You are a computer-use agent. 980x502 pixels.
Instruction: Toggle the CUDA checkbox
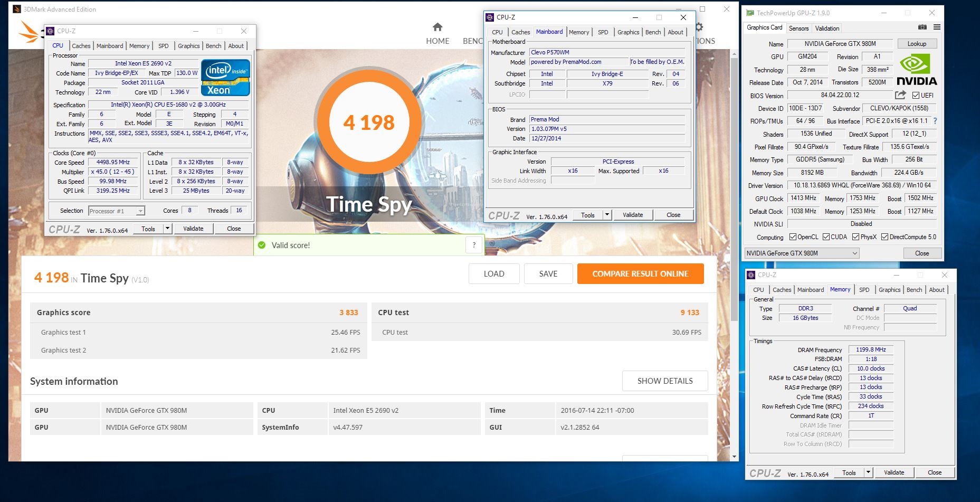pyautogui.click(x=826, y=237)
